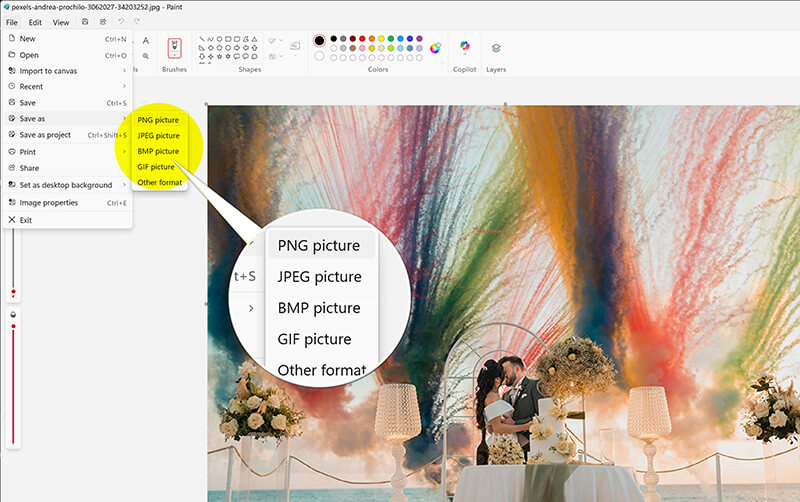Choose Exit from the File menu

(67, 220)
